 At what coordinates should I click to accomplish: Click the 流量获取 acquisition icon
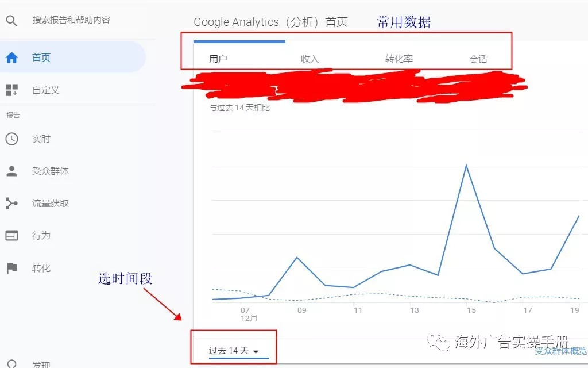click(x=11, y=203)
